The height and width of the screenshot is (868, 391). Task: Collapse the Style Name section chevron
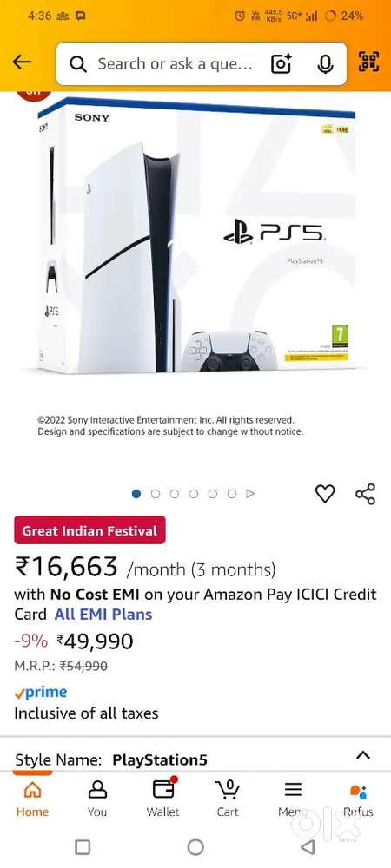pyautogui.click(x=362, y=755)
